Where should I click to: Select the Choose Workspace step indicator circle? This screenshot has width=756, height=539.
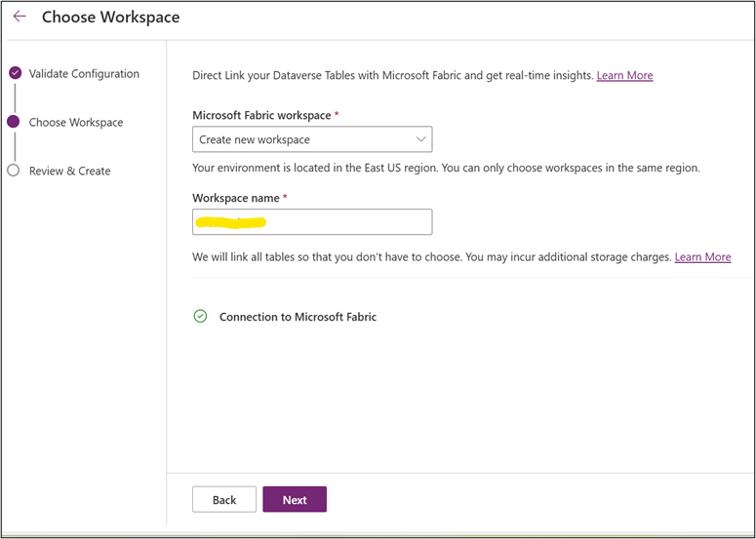click(x=14, y=122)
